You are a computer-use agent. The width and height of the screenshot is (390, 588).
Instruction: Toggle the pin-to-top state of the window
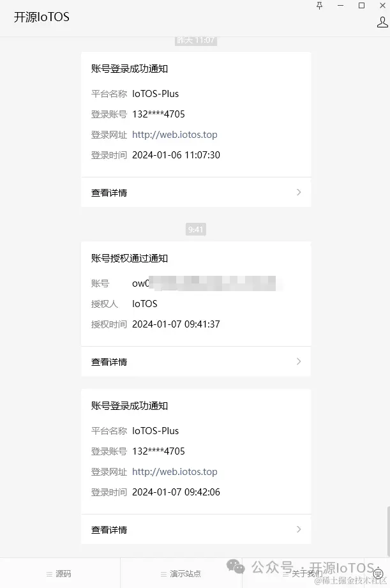(x=319, y=6)
